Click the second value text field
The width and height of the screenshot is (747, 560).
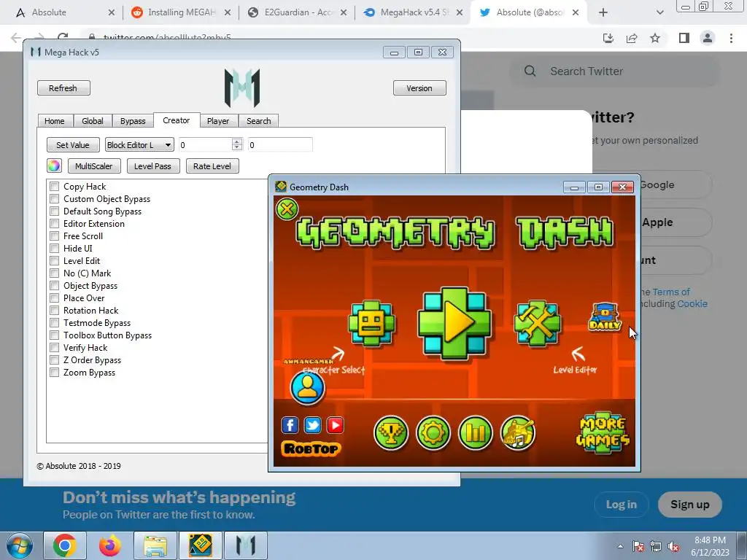pyautogui.click(x=280, y=145)
